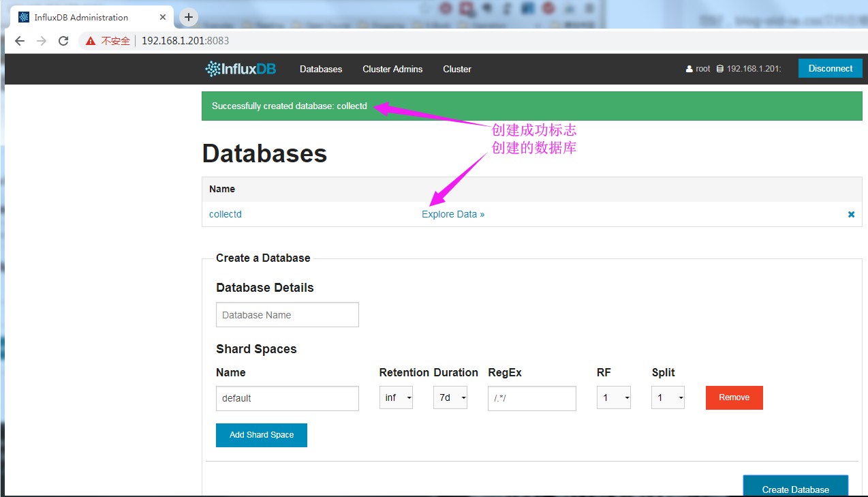Click the address bar URL 192.168.1.201:8083
The image size is (868, 497).
(185, 41)
